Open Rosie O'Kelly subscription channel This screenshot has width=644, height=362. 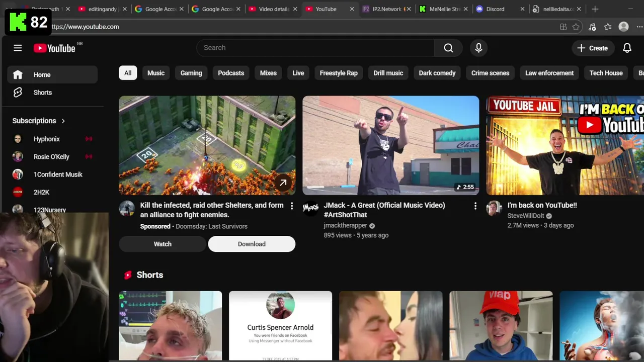click(x=52, y=157)
